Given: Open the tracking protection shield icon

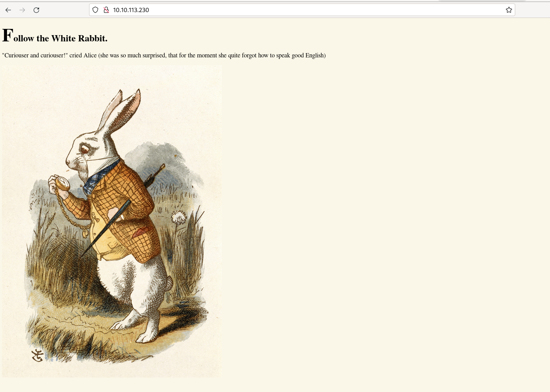Looking at the screenshot, I should [95, 10].
